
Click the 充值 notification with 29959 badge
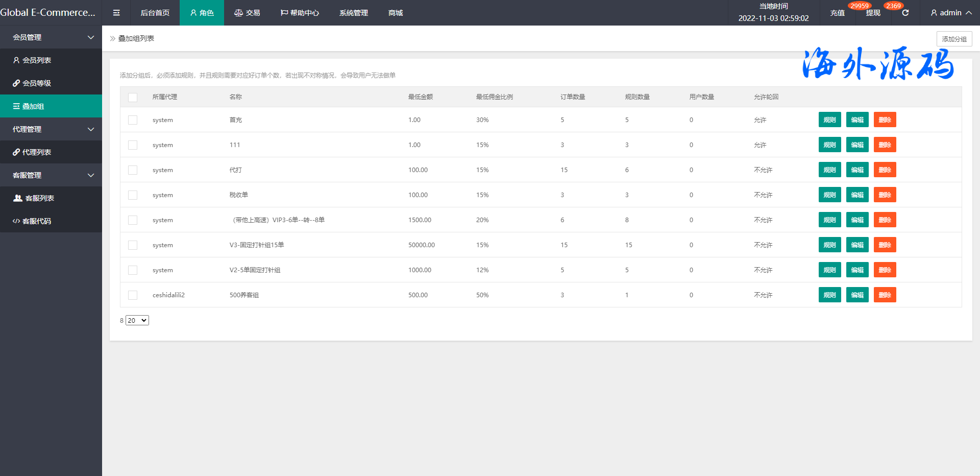[838, 13]
